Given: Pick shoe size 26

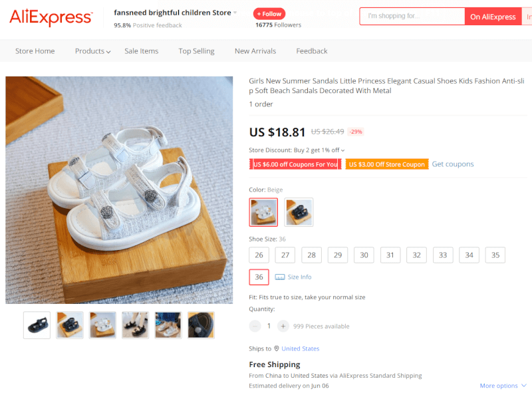Looking at the screenshot, I should tap(259, 255).
